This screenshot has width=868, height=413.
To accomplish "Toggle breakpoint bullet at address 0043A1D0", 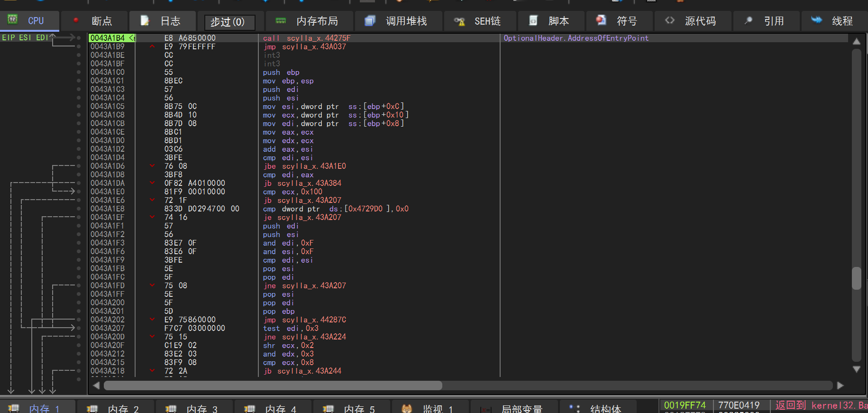I will pyautogui.click(x=79, y=140).
